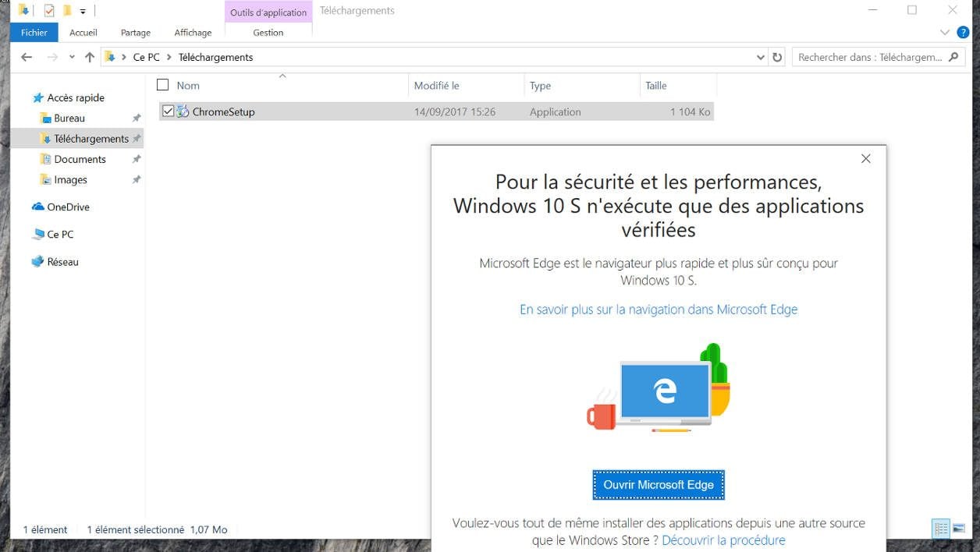Click the Accès rapide star icon
The image size is (980, 552).
[37, 97]
